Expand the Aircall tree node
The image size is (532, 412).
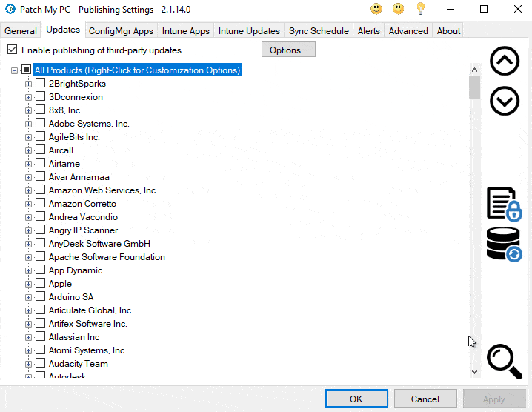point(28,150)
